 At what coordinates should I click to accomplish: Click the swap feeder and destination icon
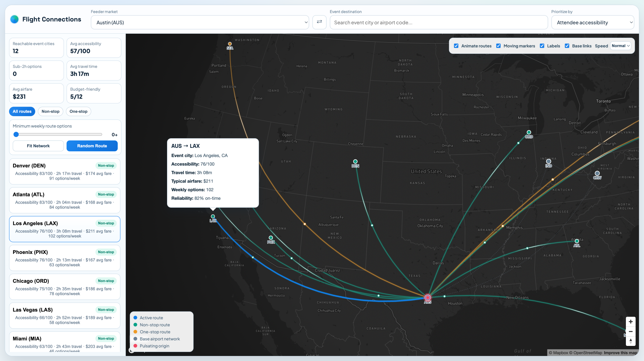(319, 22)
